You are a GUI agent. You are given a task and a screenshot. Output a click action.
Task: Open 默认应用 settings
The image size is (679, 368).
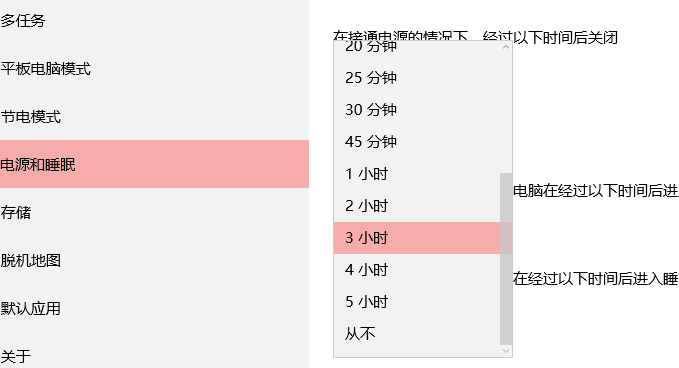pyautogui.click(x=154, y=308)
